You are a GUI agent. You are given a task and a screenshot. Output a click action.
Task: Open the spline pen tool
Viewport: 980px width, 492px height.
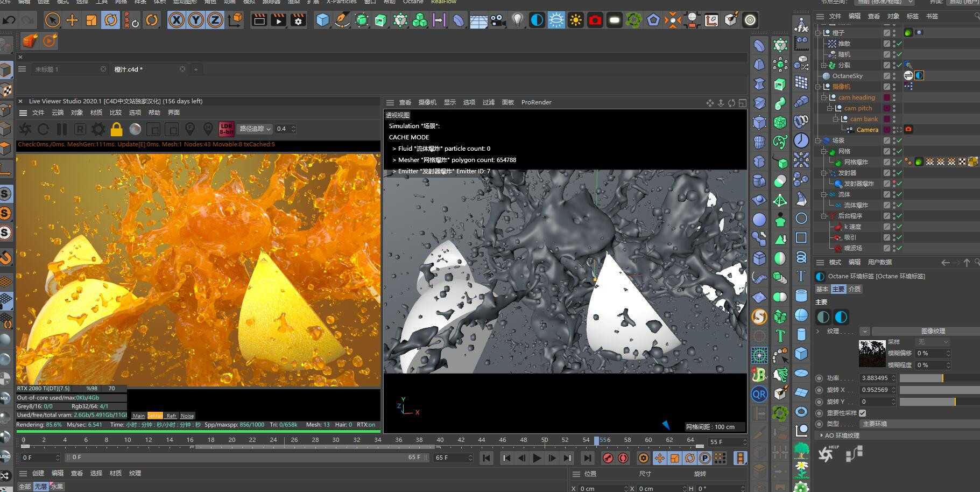pos(342,20)
